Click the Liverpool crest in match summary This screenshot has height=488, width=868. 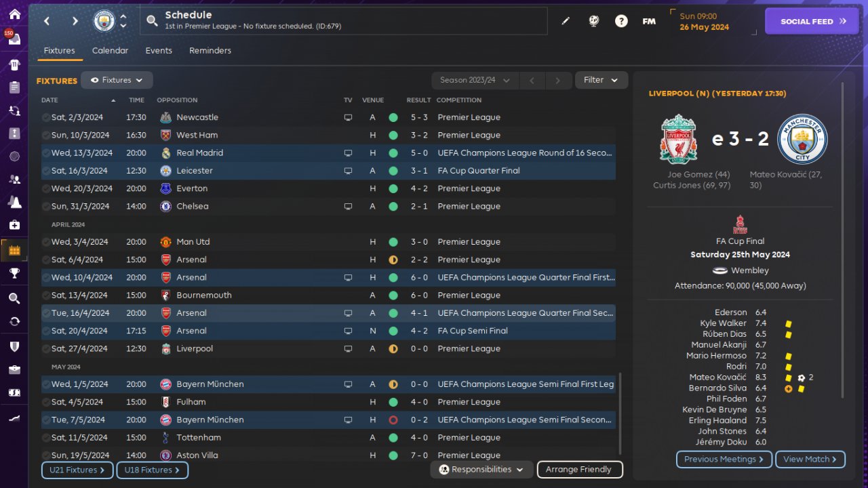(678, 139)
